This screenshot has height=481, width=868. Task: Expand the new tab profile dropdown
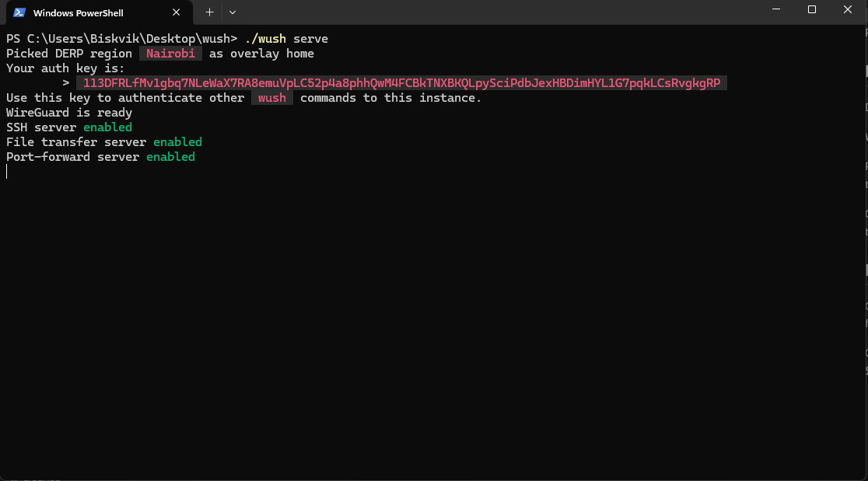233,12
